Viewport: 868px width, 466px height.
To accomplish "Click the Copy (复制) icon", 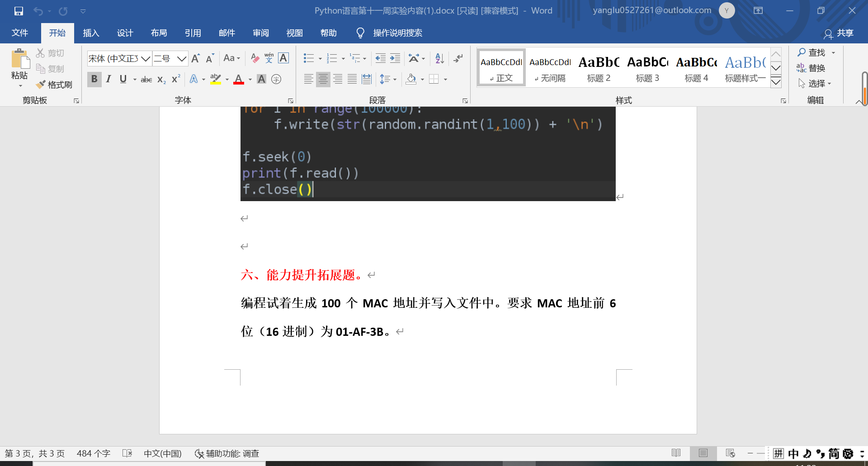I will [x=41, y=69].
